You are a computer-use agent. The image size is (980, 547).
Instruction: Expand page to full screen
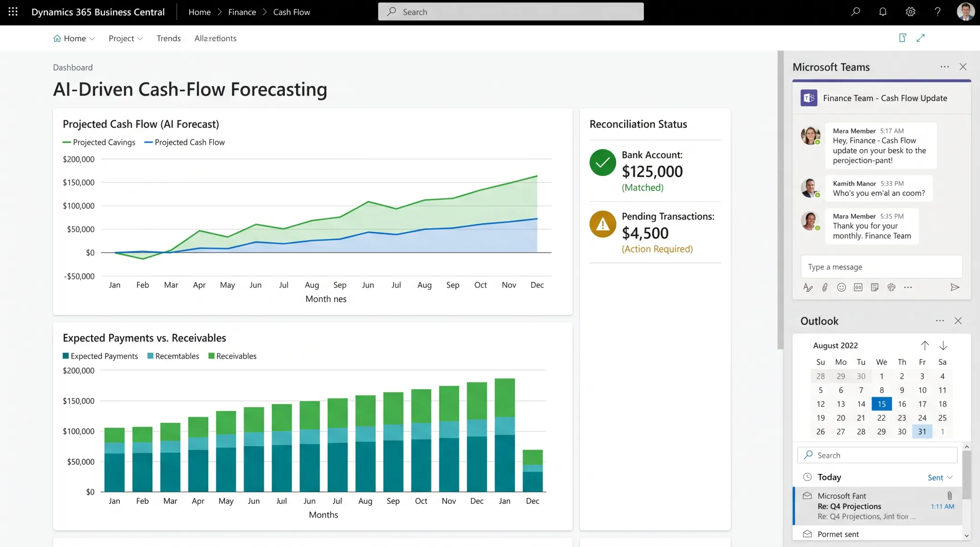click(x=921, y=38)
